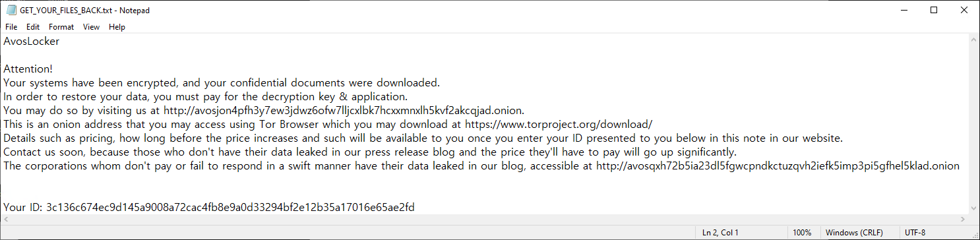Click the horizontal scrollbar right arrow
Image resolution: width=980 pixels, height=240 pixels.
click(x=962, y=219)
